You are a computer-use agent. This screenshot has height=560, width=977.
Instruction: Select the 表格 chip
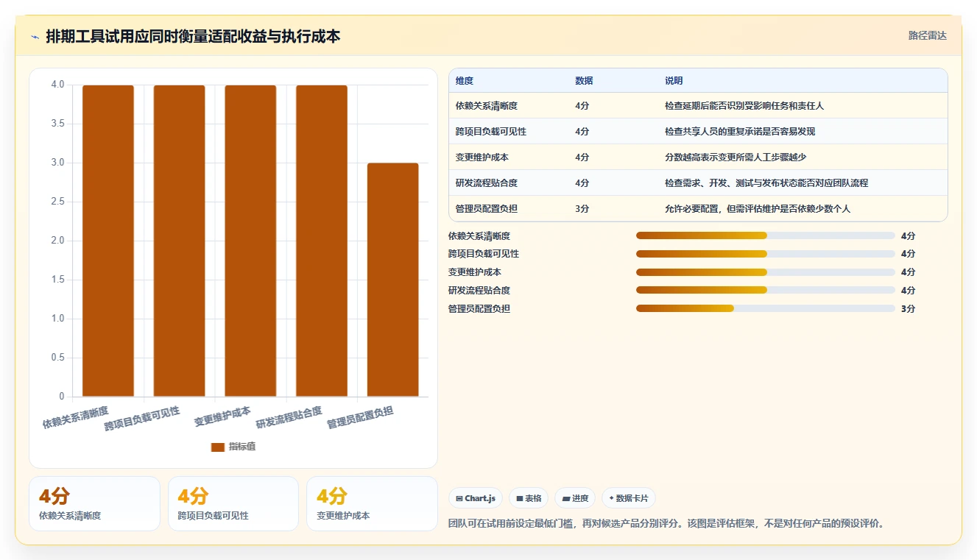pos(529,498)
